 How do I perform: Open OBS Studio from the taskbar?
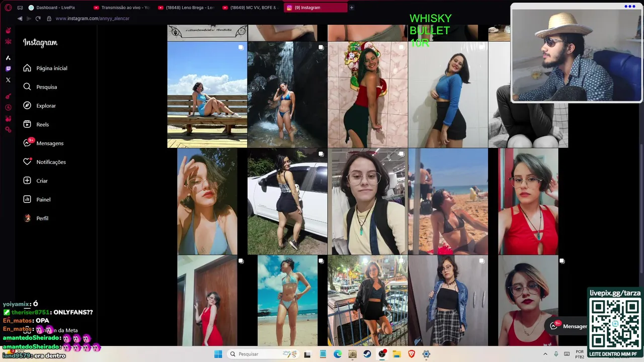tap(382, 354)
